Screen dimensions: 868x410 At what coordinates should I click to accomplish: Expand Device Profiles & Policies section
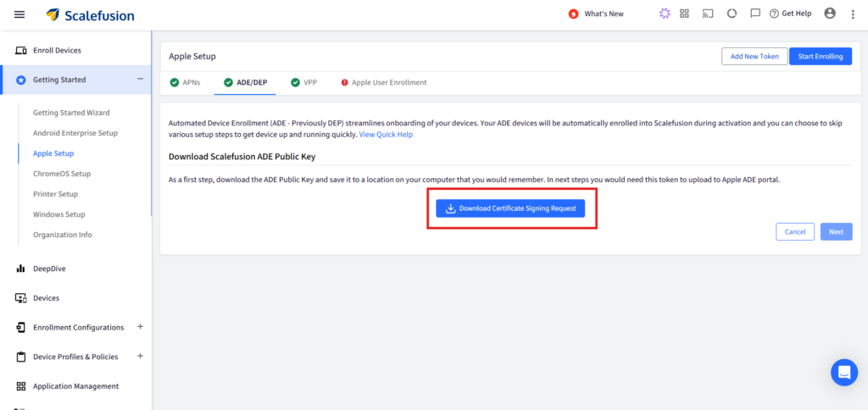[x=140, y=356]
